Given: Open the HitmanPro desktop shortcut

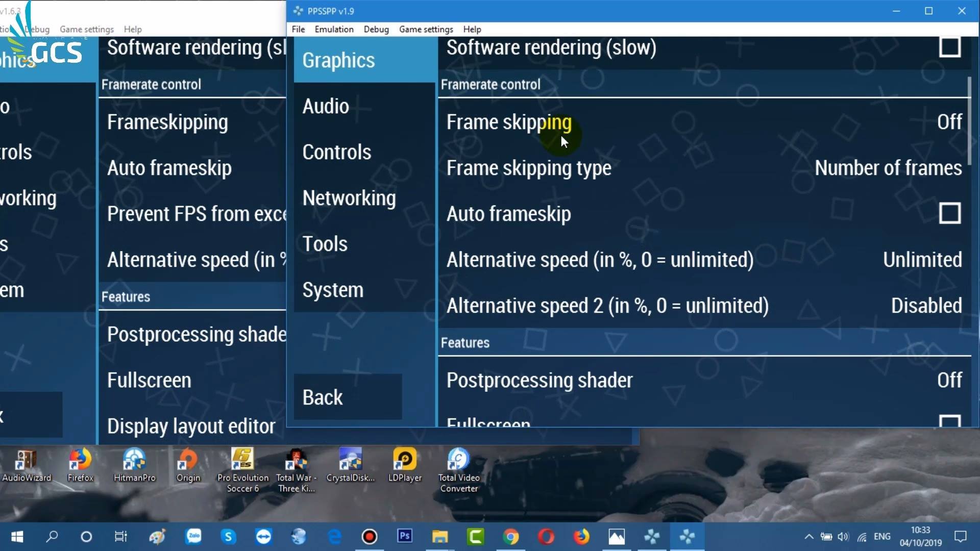Looking at the screenshot, I should (134, 465).
